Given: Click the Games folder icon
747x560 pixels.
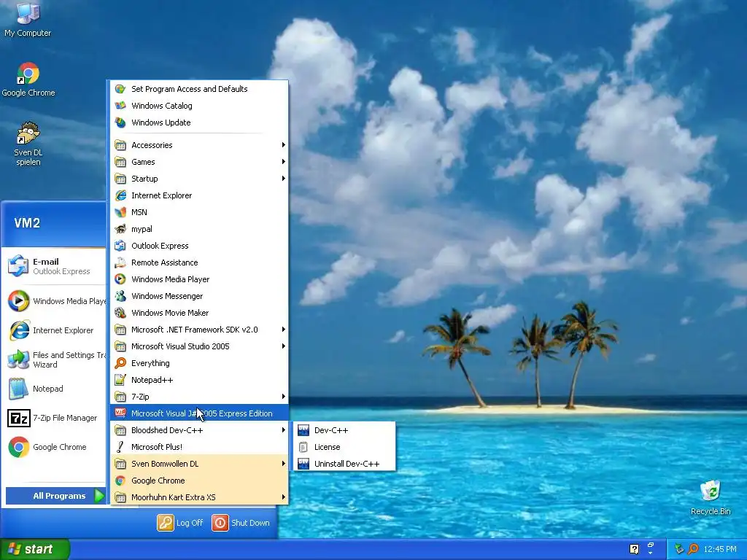Looking at the screenshot, I should pos(120,161).
